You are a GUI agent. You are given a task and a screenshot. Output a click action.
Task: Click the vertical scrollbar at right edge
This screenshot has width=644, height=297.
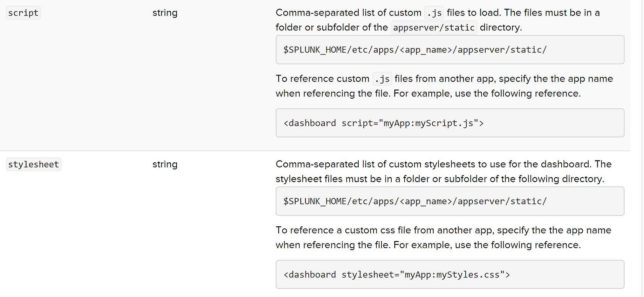coord(643,148)
